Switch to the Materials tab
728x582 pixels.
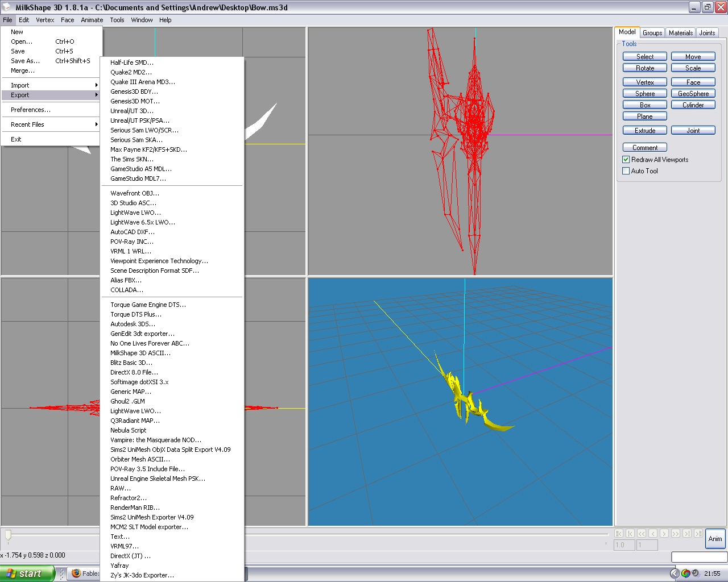680,33
